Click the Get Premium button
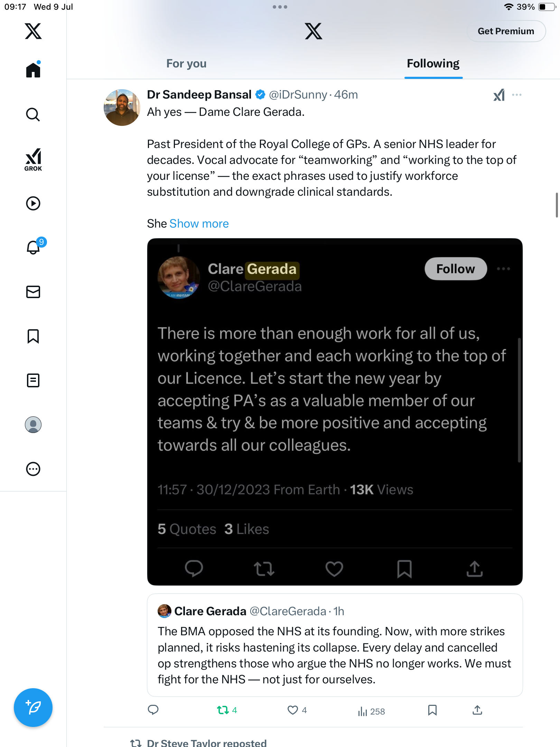 point(506,31)
